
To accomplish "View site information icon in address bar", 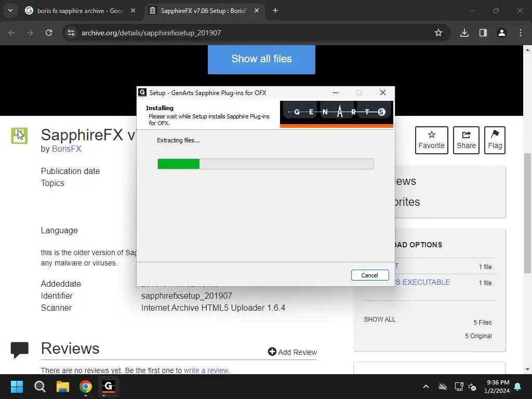I will tap(71, 33).
